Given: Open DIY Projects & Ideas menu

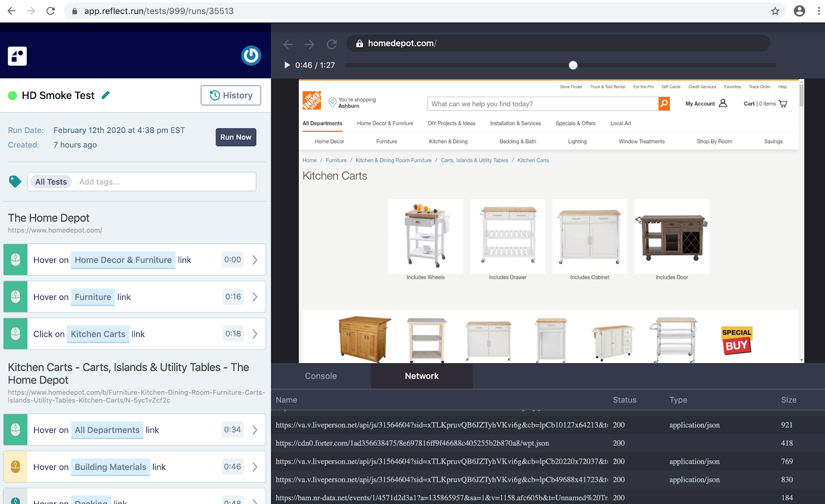Looking at the screenshot, I should 452,123.
